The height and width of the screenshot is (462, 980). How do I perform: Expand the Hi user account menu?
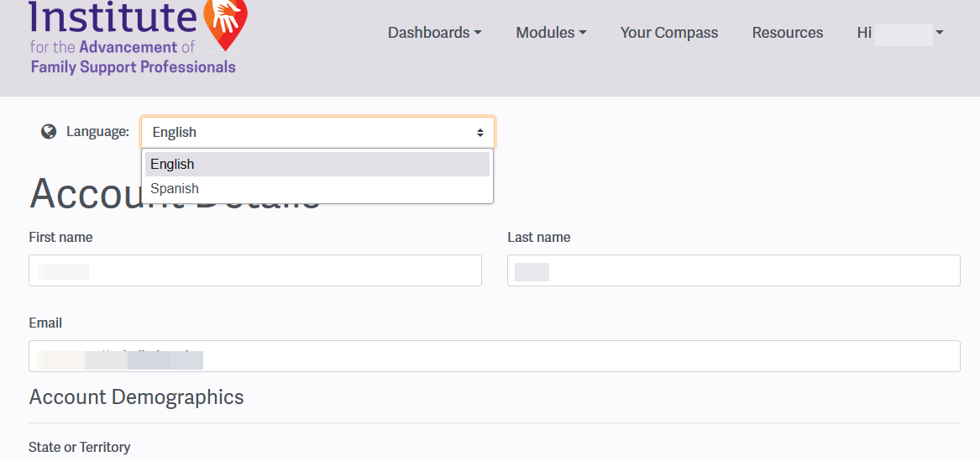click(x=900, y=33)
